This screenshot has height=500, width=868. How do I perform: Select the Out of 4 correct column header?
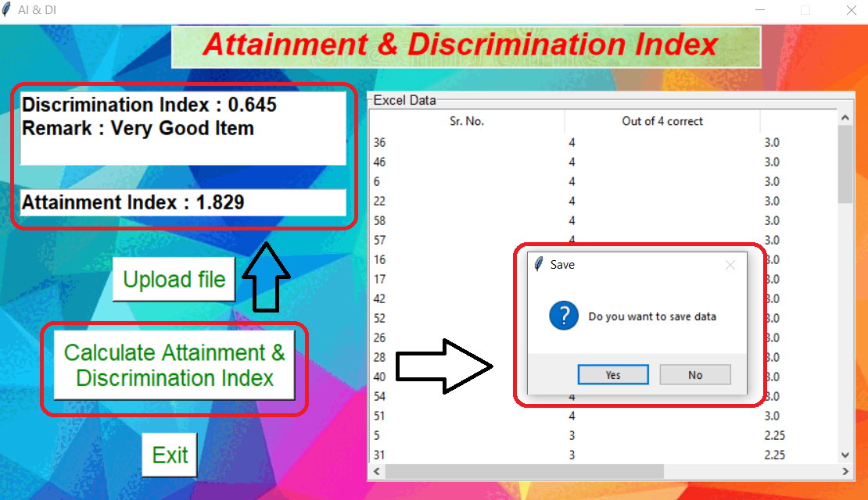coord(662,121)
